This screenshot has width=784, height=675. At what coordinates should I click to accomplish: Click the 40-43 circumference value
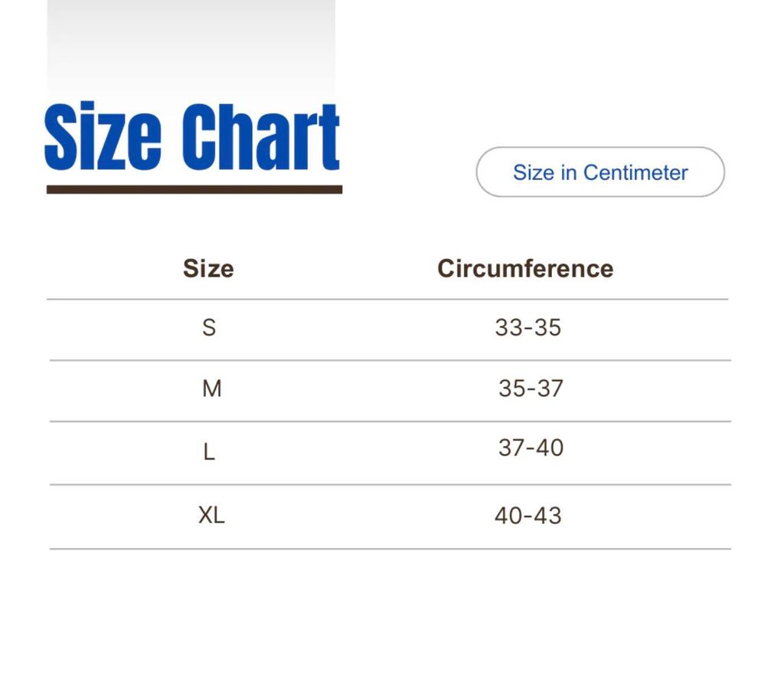click(x=528, y=516)
